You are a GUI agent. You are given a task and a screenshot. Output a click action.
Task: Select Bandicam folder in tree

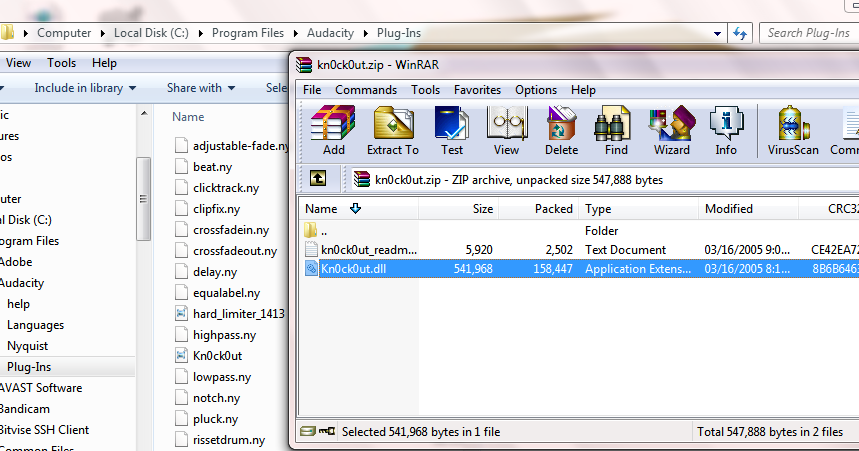coord(25,409)
